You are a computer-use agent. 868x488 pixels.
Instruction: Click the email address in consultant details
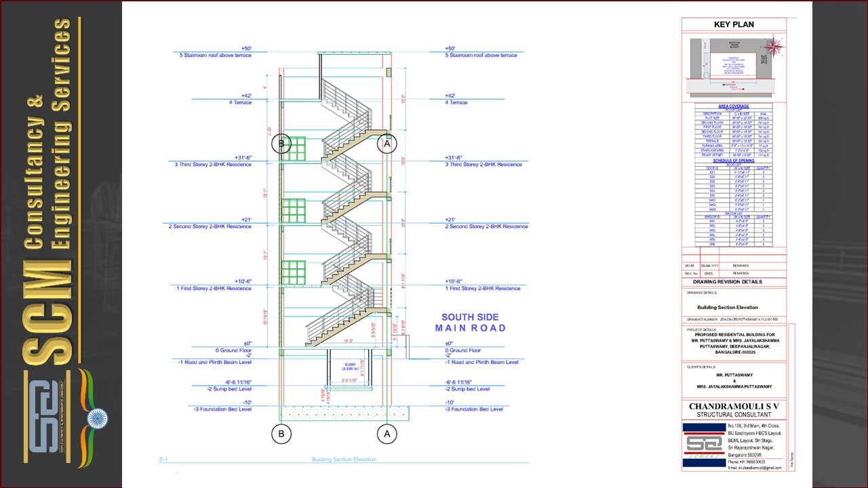(754, 468)
